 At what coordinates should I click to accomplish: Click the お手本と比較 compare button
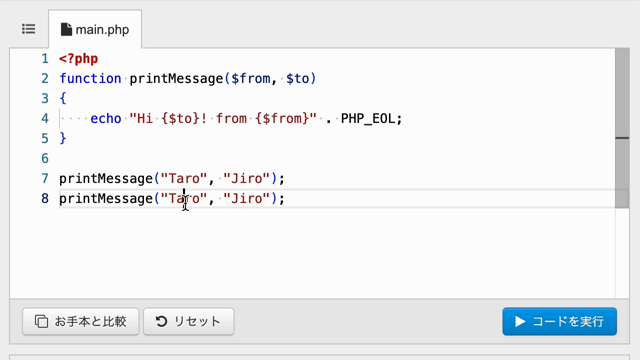(x=81, y=322)
